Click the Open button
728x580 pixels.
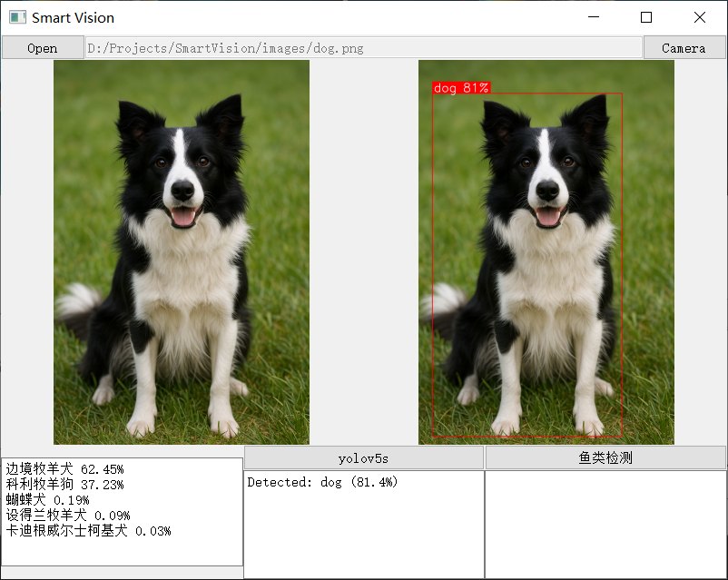coord(43,48)
